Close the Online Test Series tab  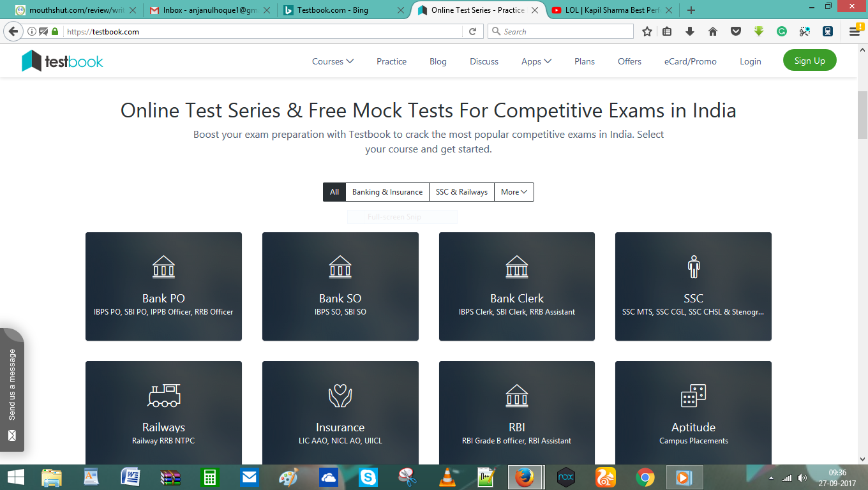tap(535, 10)
